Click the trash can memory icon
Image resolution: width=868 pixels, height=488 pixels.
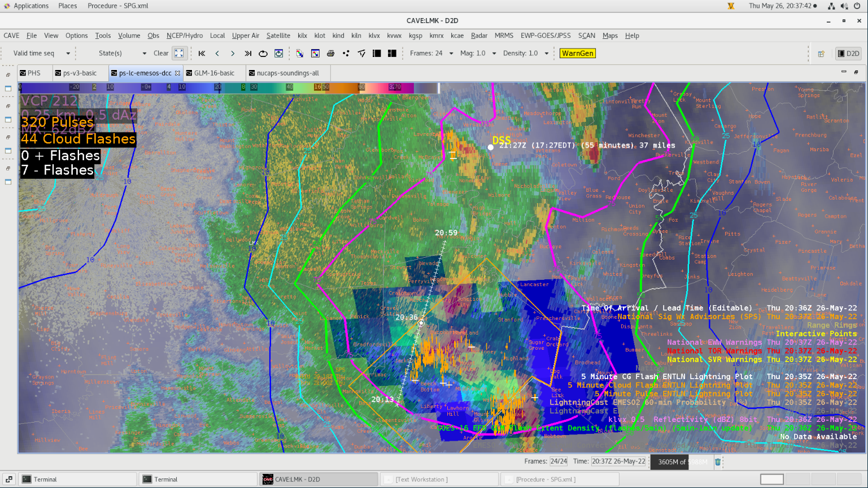[718, 461]
